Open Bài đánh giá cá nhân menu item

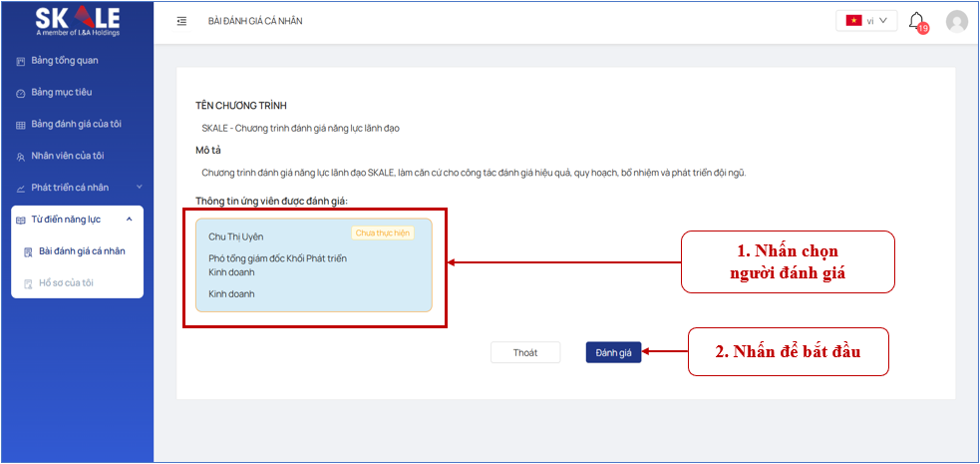point(82,251)
